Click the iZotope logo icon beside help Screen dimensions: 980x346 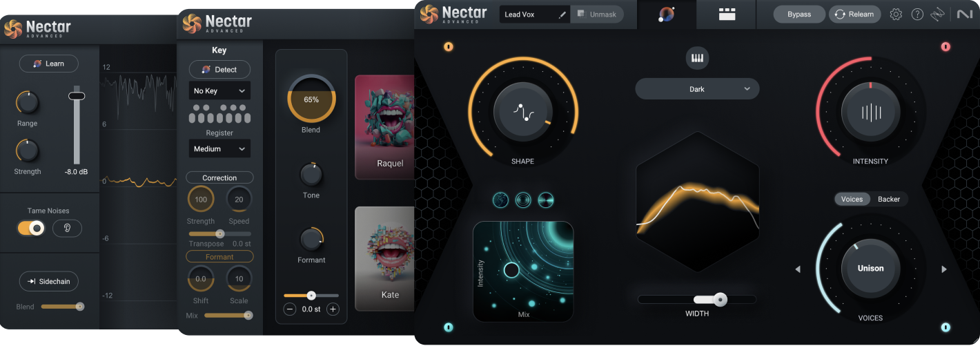[937, 14]
